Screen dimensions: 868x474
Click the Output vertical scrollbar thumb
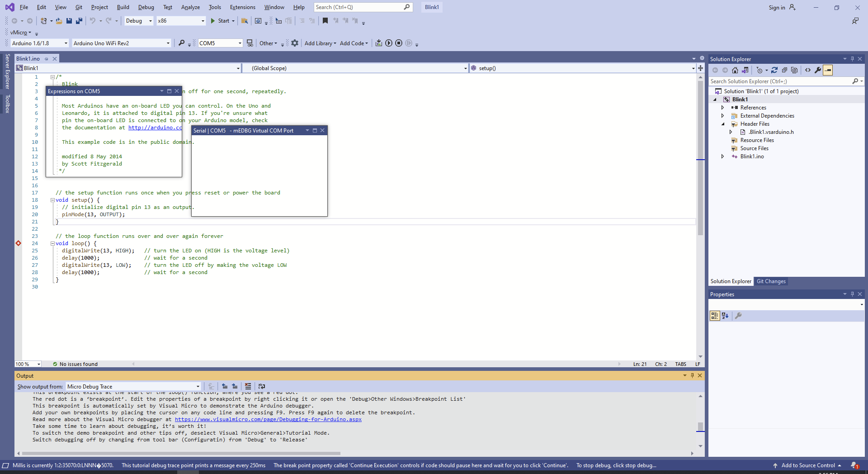point(700,427)
